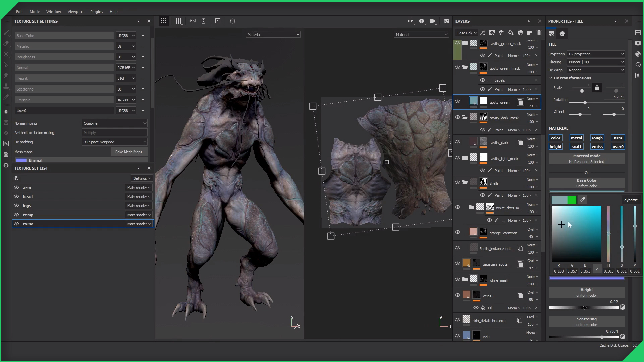Select Main shader dropdown for head texture set
The image size is (644, 362).
click(x=139, y=196)
